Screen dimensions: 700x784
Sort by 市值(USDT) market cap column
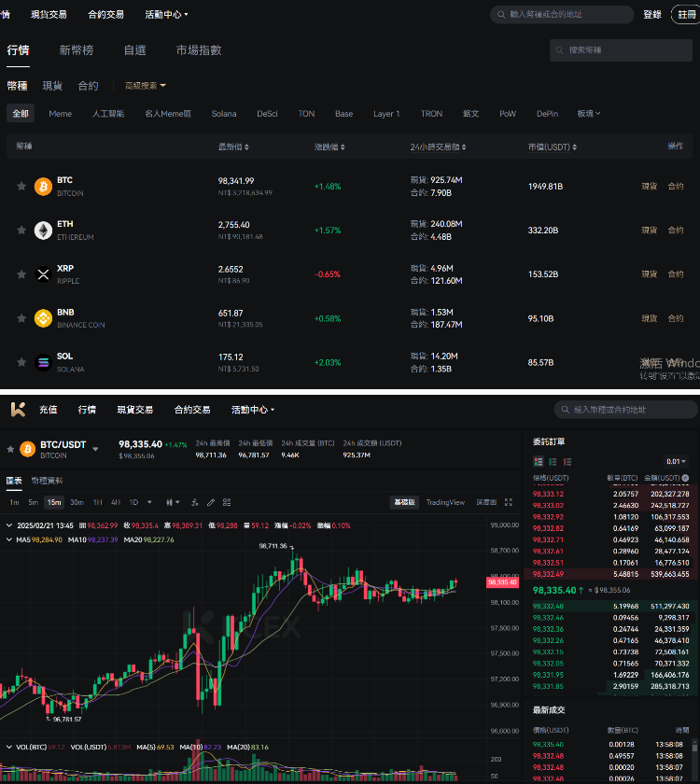point(553,147)
